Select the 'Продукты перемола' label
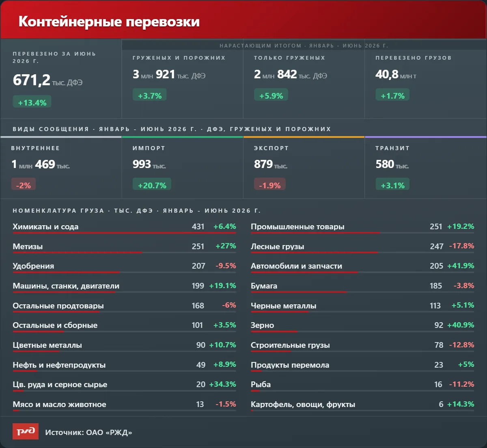The width and height of the screenshot is (487, 448). [x=290, y=365]
